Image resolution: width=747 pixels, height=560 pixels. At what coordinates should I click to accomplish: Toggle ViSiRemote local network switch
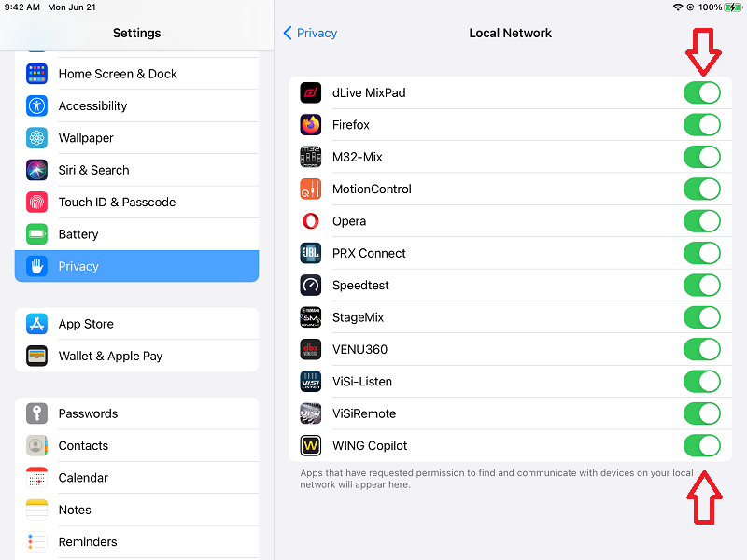tap(702, 413)
